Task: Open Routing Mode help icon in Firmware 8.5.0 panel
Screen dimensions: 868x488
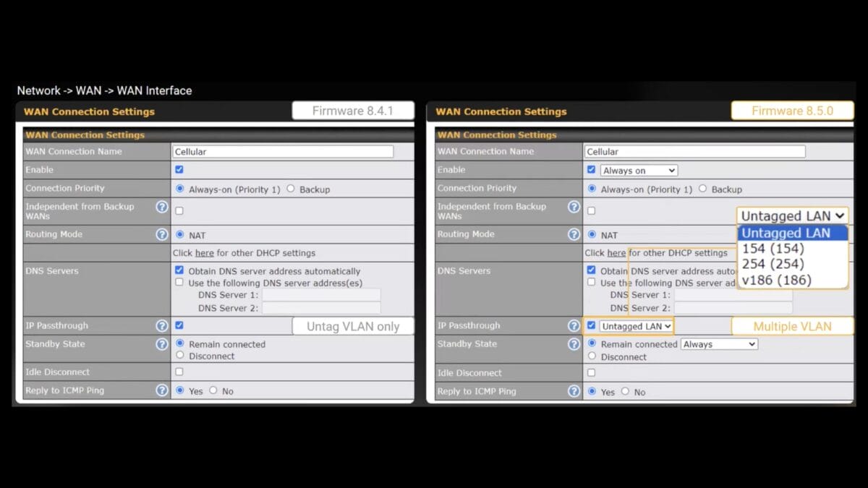Action: tap(574, 234)
